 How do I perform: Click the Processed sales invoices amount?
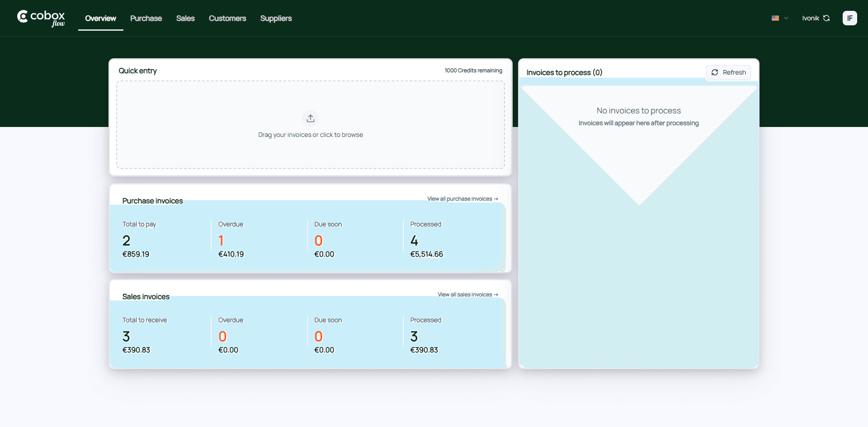pyautogui.click(x=424, y=349)
